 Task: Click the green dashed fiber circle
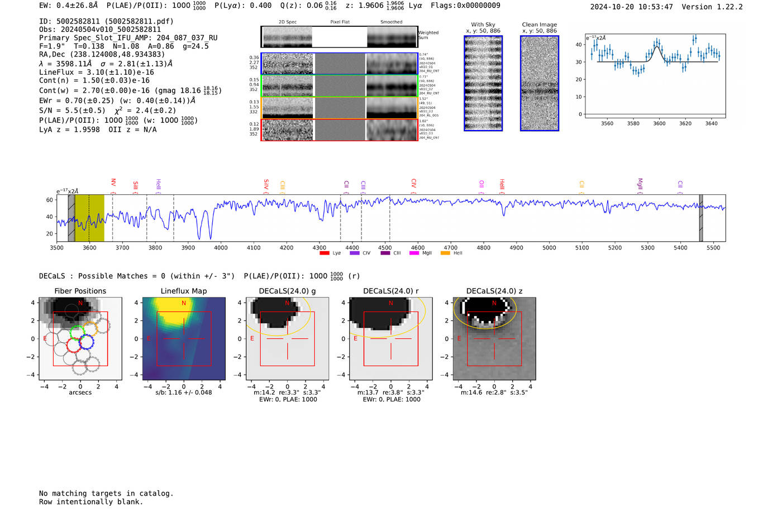click(77, 332)
